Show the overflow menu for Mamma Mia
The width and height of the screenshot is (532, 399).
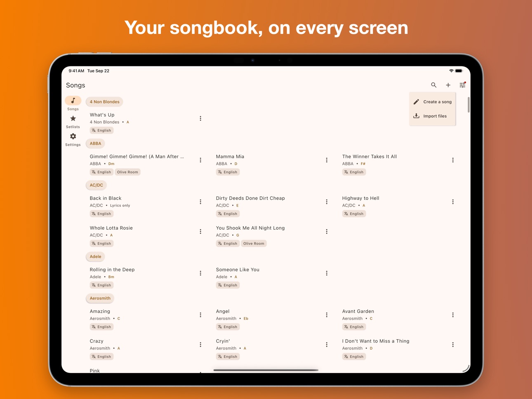(327, 160)
